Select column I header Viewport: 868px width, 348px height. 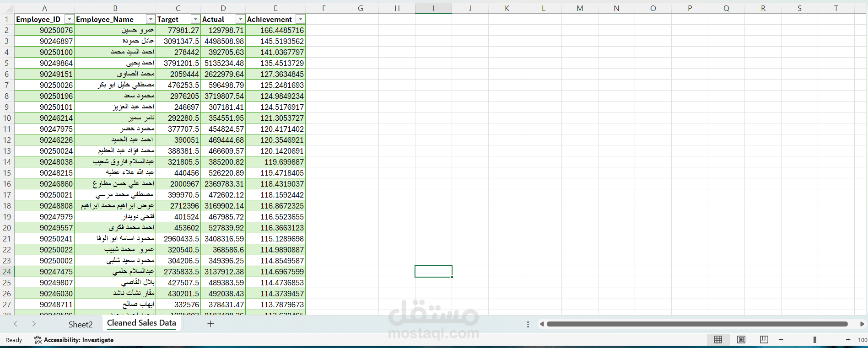point(433,8)
